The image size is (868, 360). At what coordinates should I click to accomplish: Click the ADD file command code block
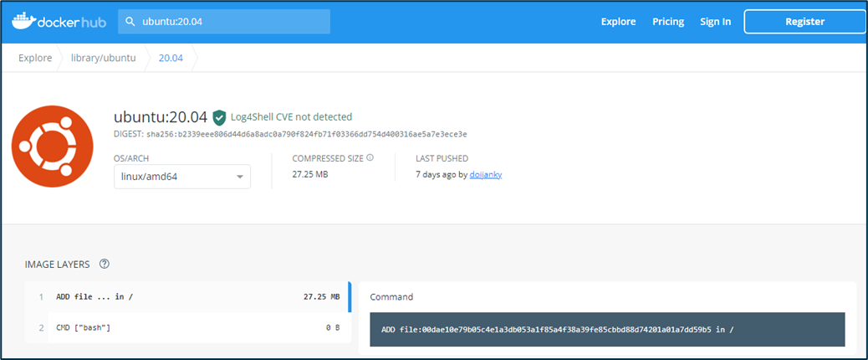[607, 330]
